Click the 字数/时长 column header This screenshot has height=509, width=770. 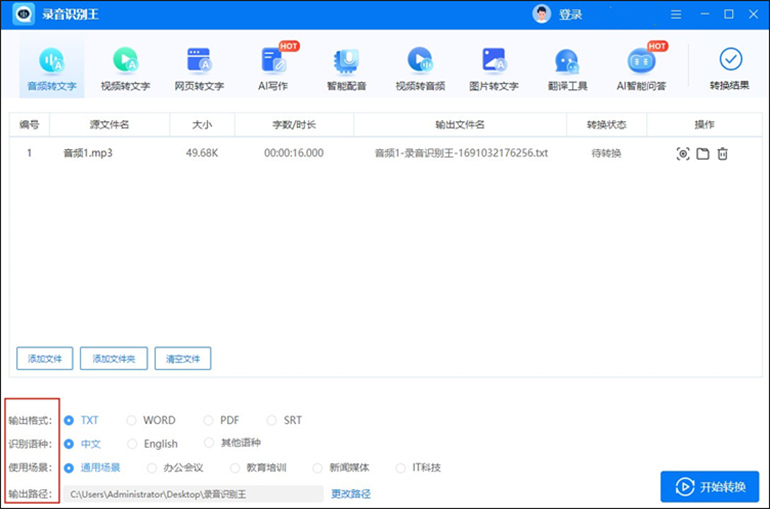pos(294,125)
